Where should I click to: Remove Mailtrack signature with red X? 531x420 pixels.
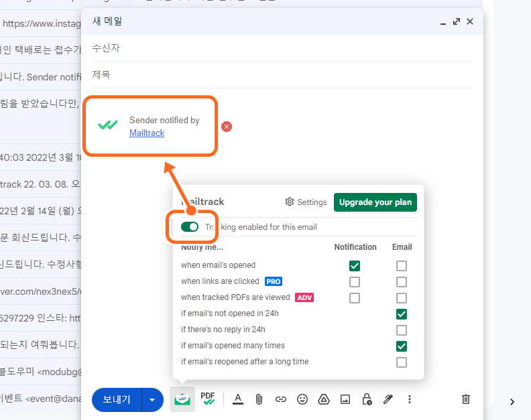click(227, 127)
